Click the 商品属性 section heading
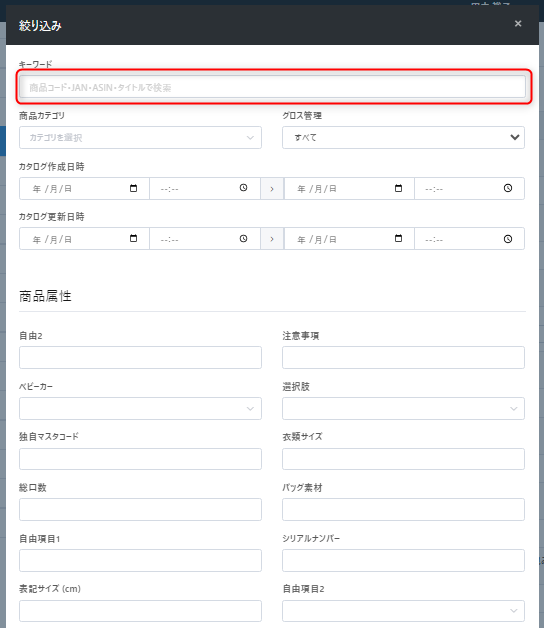544x628 pixels. pyautogui.click(x=45, y=296)
